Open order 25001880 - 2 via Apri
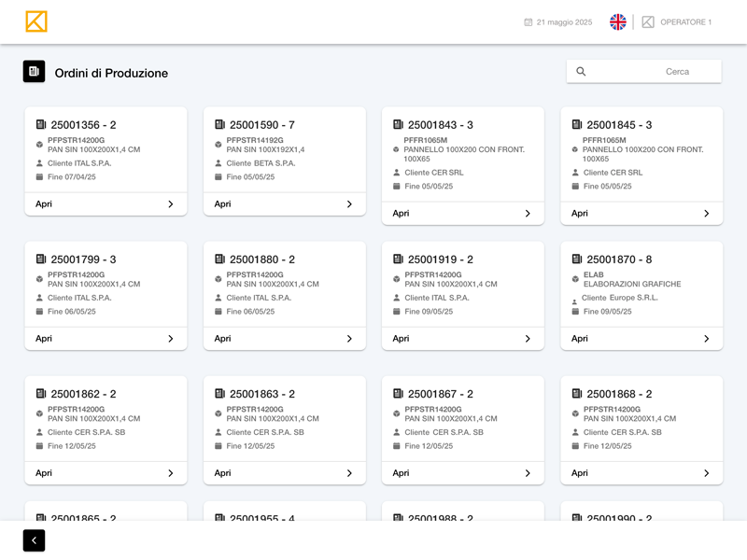The height and width of the screenshot is (560, 747). (x=223, y=339)
